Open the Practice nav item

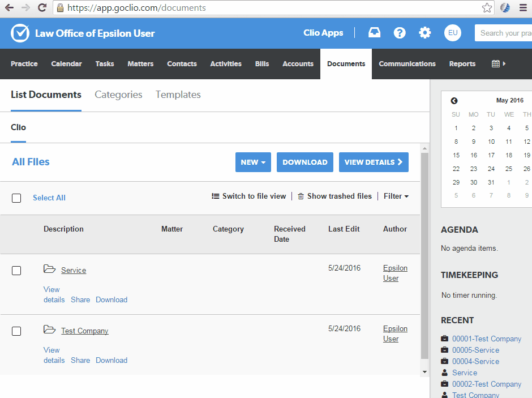(24, 64)
